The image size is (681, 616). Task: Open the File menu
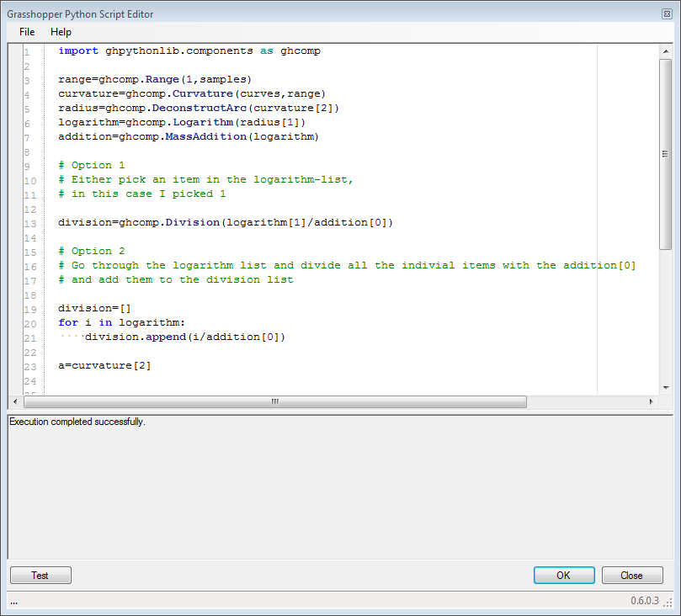coord(27,32)
